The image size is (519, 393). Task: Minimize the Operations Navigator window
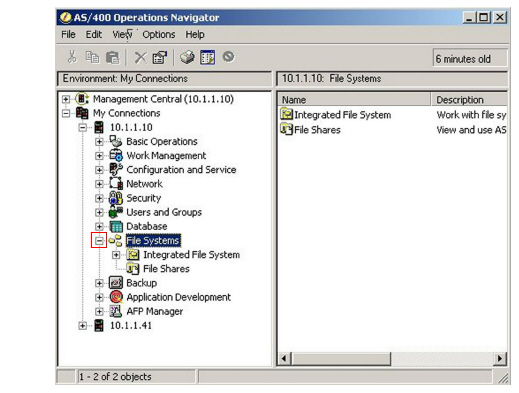[470, 17]
